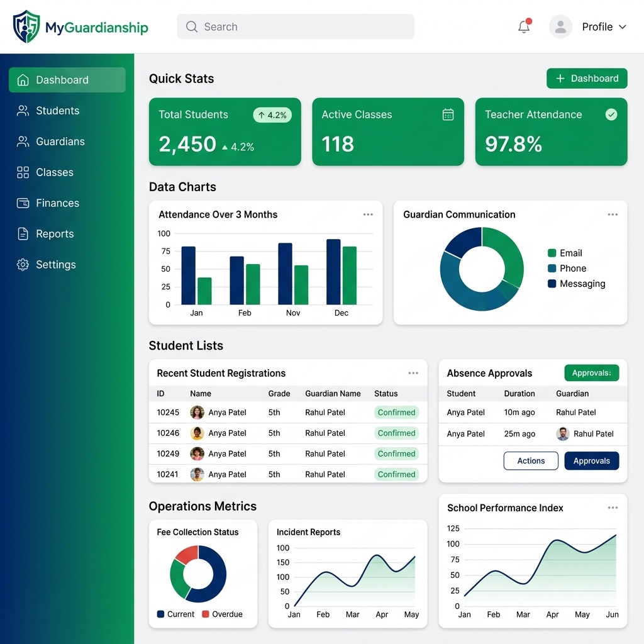
Task: Click the Dec navy bar in attendance chart
Action: coord(333,272)
